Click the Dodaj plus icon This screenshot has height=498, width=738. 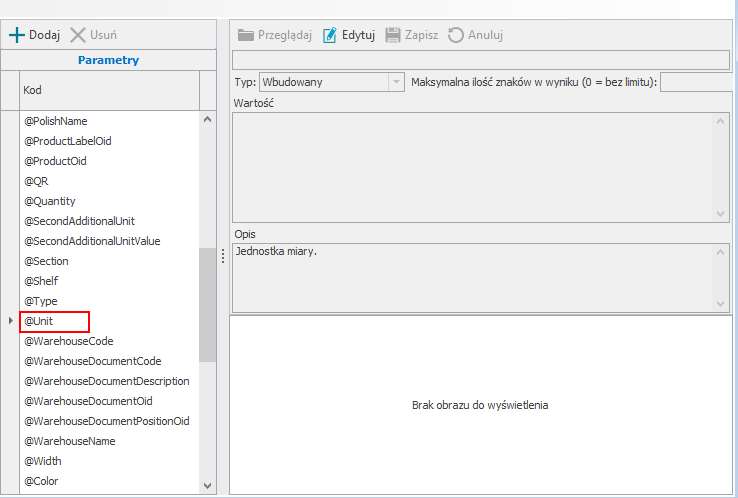pyautogui.click(x=16, y=35)
